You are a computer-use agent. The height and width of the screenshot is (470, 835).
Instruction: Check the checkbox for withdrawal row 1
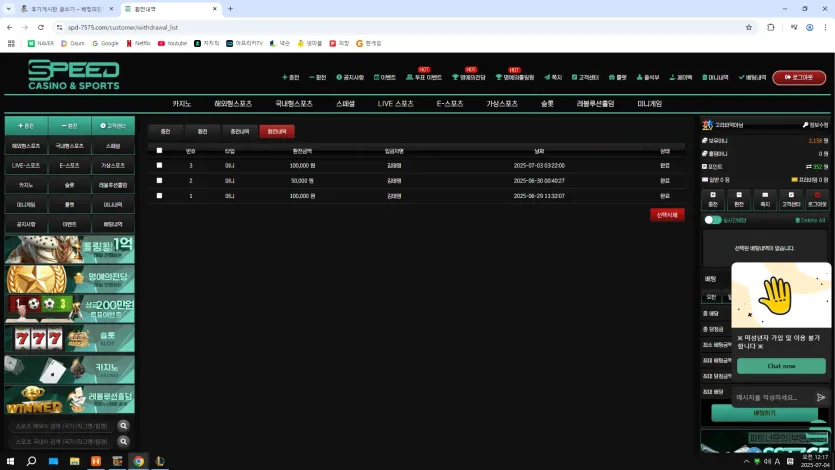tap(159, 196)
